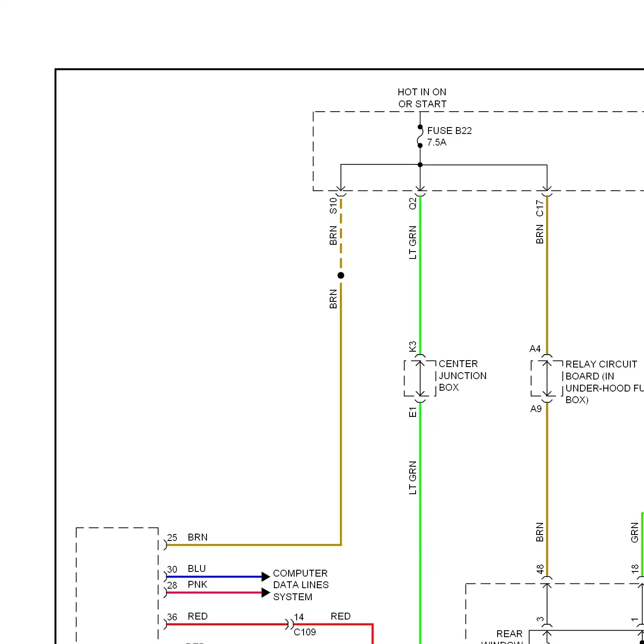Screen dimensions: 644x644
Task: Click the GRN label above pin 18
Action: 635,533
